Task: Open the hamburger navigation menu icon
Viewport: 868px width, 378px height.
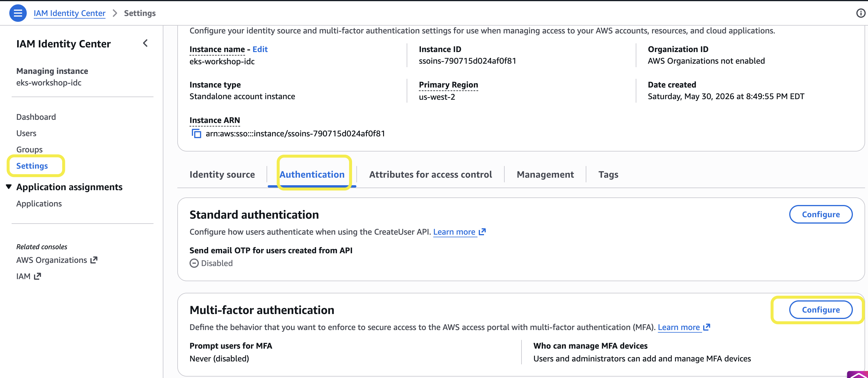Action: coord(18,13)
